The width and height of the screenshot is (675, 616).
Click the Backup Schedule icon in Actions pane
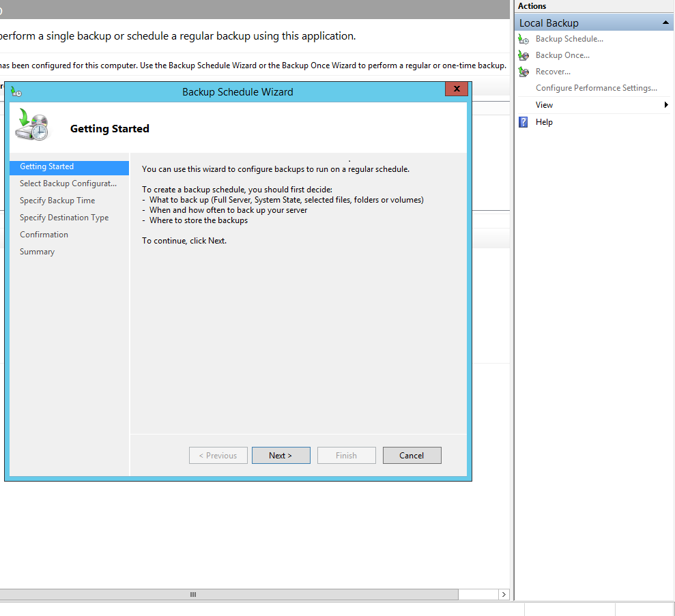(x=523, y=39)
